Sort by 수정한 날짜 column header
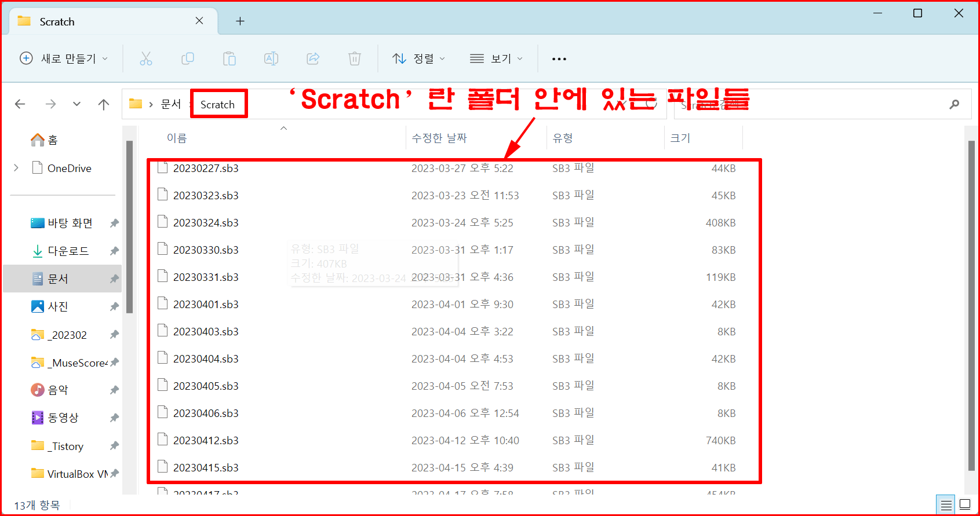This screenshot has width=980, height=516. click(x=439, y=138)
